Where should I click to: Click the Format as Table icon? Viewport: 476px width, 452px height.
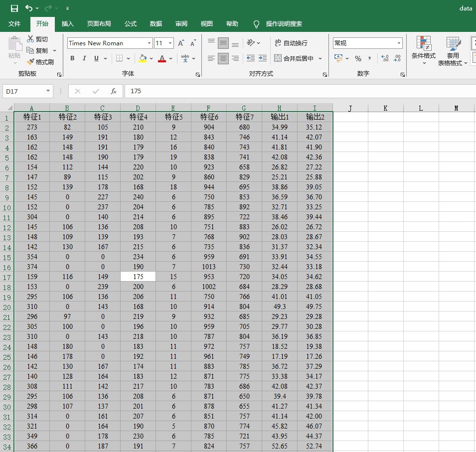click(x=453, y=44)
